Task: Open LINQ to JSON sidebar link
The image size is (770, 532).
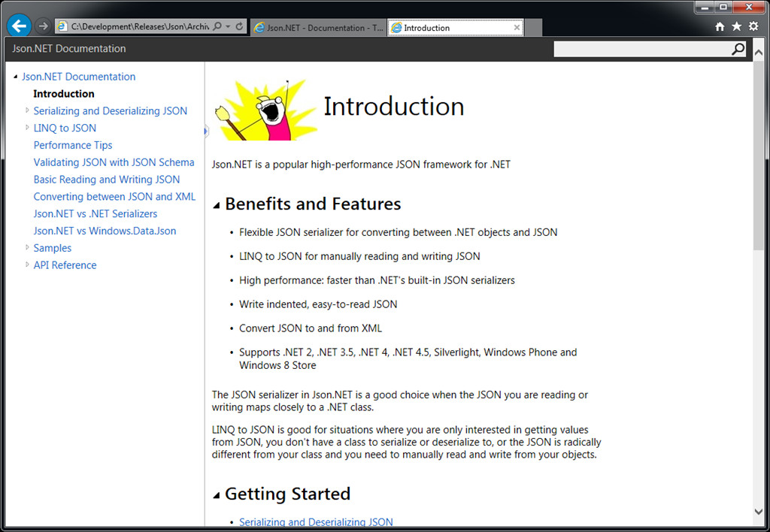Action: (65, 128)
